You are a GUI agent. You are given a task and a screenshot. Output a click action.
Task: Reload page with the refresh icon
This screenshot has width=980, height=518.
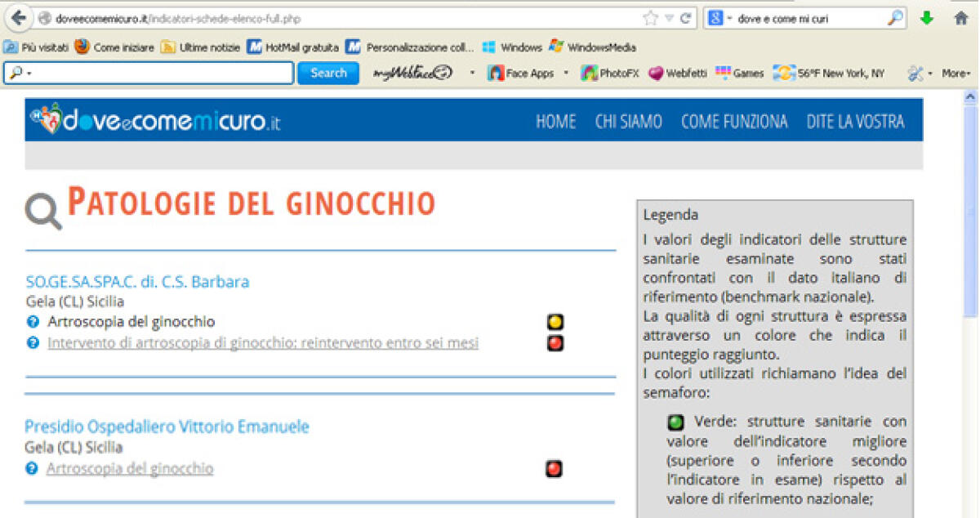click(686, 18)
